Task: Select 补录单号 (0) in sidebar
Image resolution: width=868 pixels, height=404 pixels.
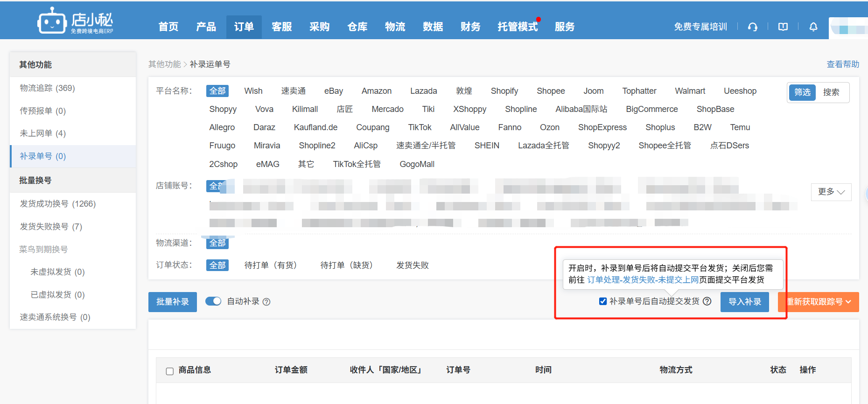Action: click(x=73, y=156)
